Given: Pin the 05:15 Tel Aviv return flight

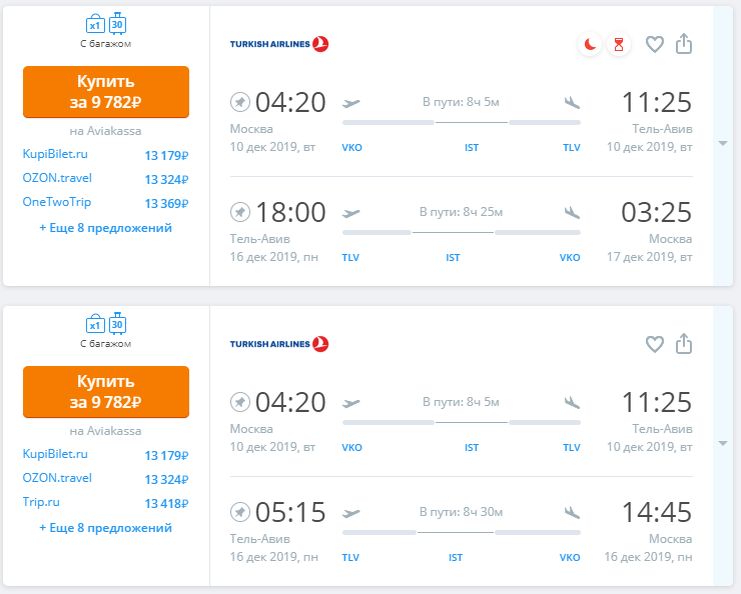Looking at the screenshot, I should [x=240, y=512].
